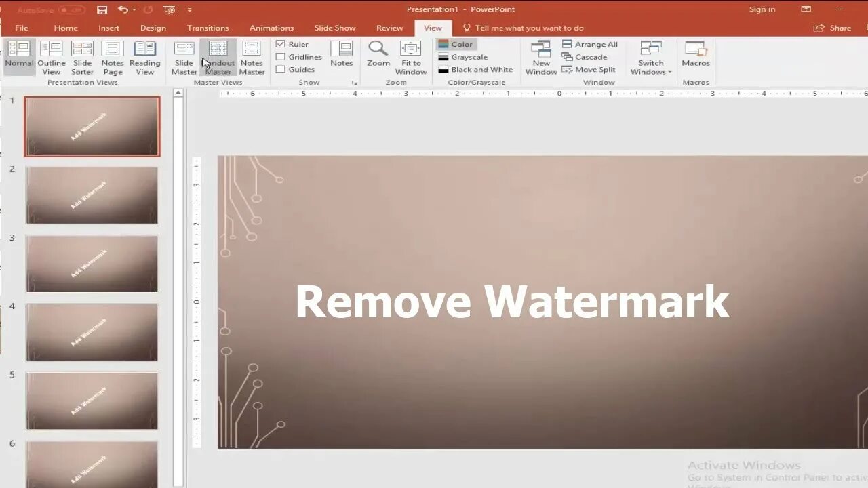The image size is (868, 488).
Task: Switch to the Design tab
Action: pyautogui.click(x=153, y=28)
